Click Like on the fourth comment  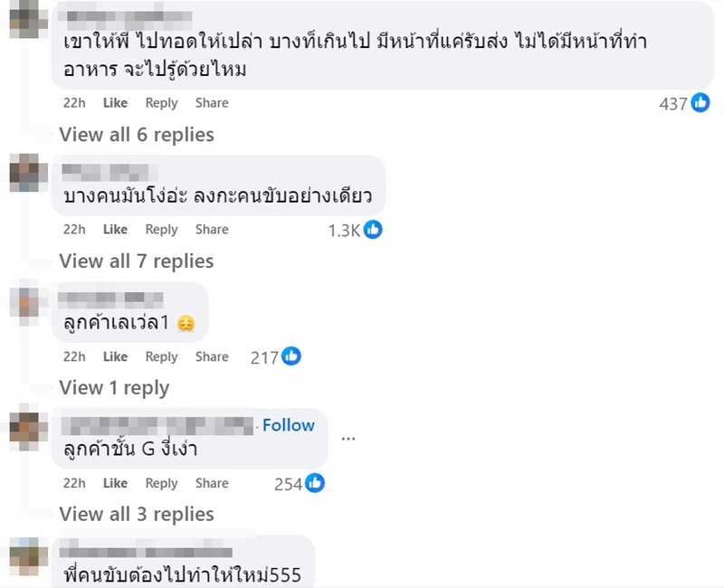click(x=115, y=483)
